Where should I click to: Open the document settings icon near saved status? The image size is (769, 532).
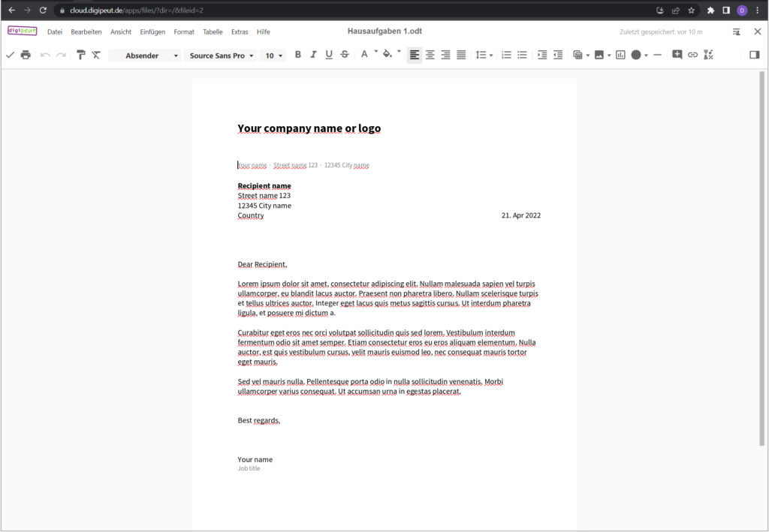736,32
